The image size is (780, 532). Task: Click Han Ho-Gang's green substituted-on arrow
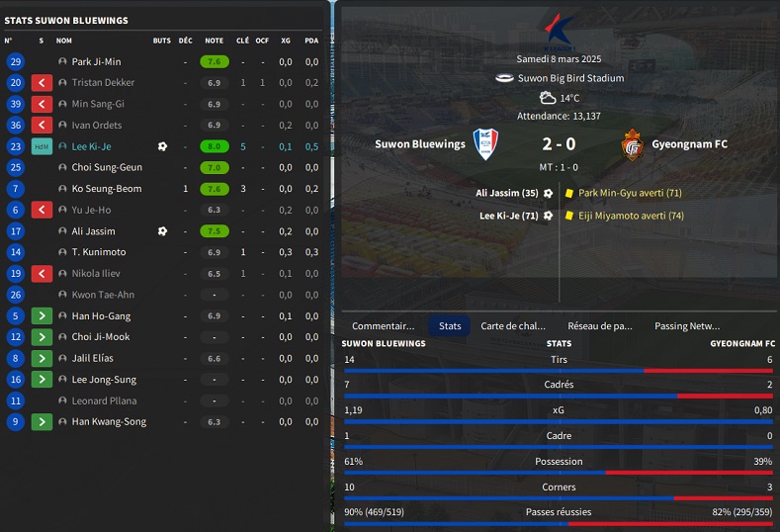[x=42, y=316]
